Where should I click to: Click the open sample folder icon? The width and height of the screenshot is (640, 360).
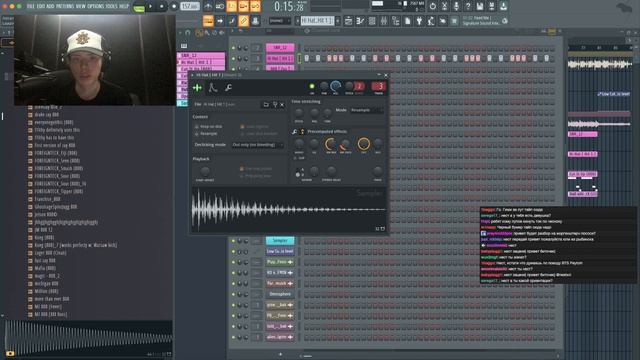click(x=266, y=104)
